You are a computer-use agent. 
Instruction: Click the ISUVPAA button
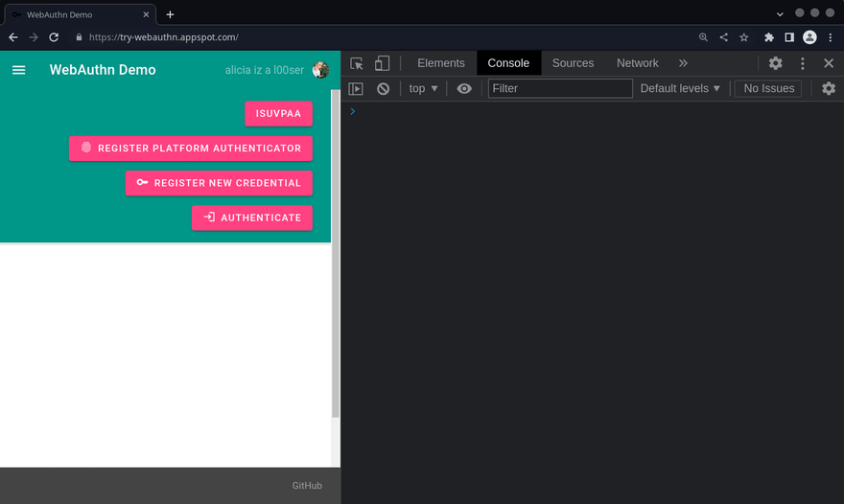pyautogui.click(x=278, y=113)
